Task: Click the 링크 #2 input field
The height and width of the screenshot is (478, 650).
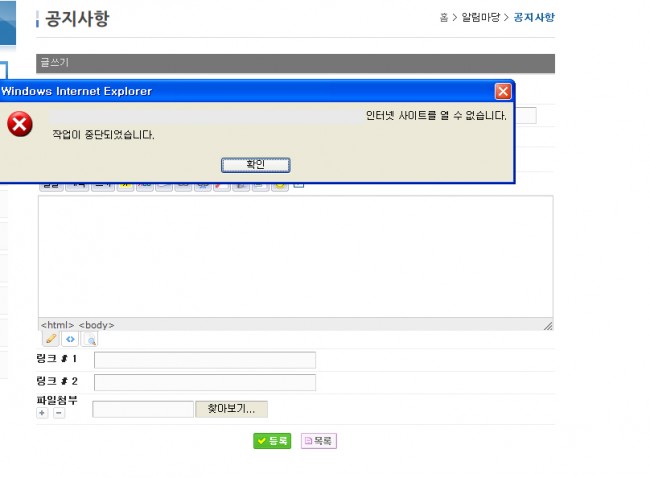Action: tap(205, 382)
